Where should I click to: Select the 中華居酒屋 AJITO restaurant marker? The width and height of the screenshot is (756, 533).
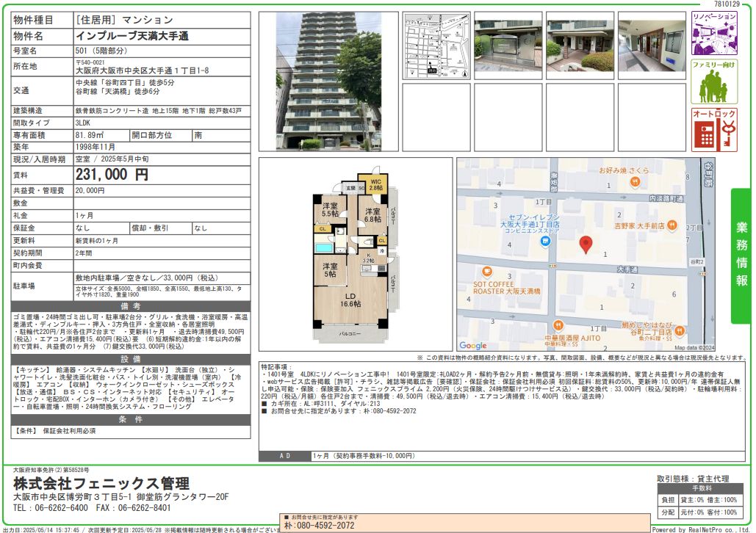[557, 325]
